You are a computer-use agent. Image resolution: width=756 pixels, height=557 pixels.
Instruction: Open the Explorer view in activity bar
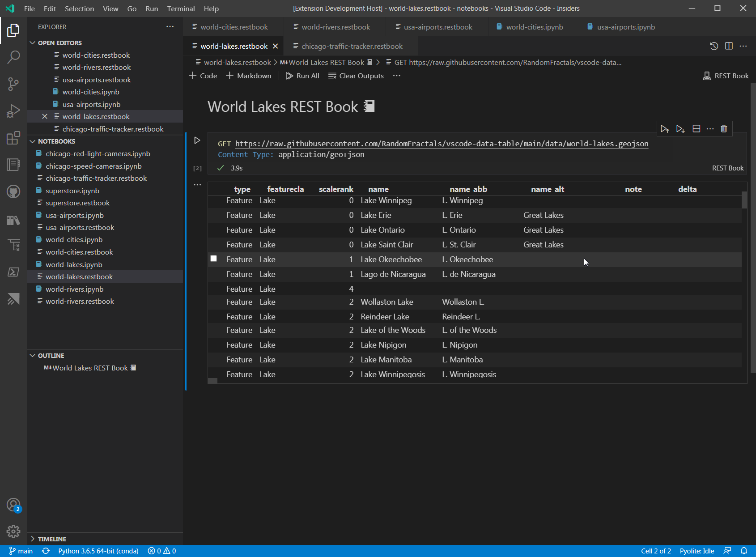[x=13, y=30]
